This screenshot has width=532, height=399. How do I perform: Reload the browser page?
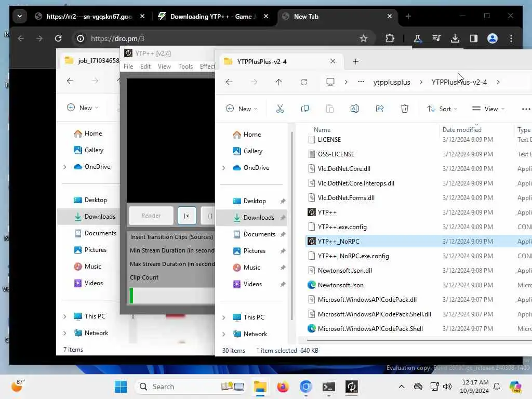[x=58, y=38]
